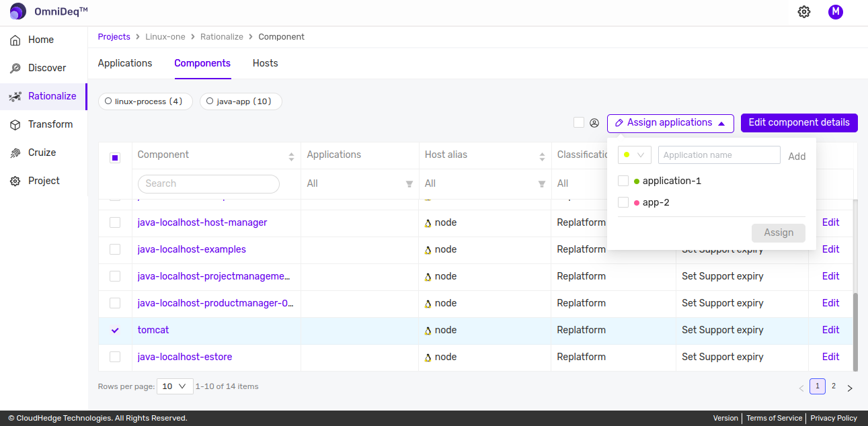868x426 pixels.
Task: Click Linux icon in java-localhost-estore row
Action: [x=428, y=357]
